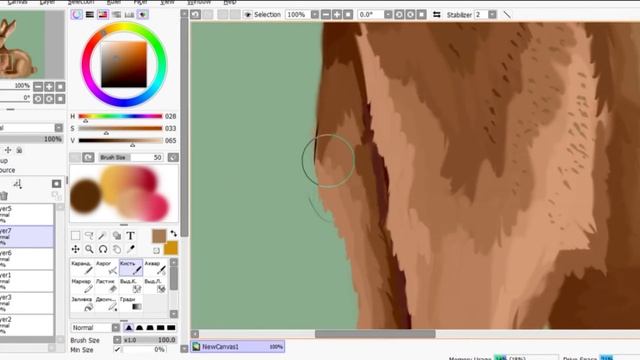Toggle the scratchpad panel
The height and width of the screenshot is (360, 640).
pos(142,15)
